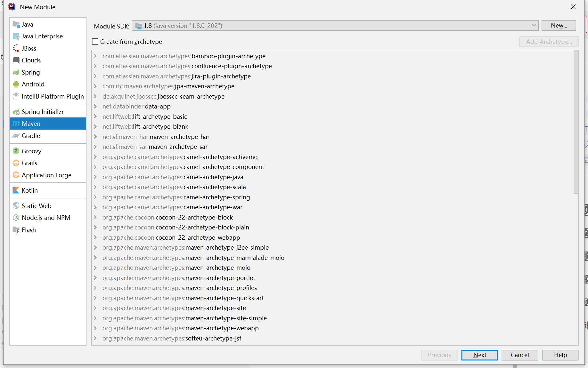Select maven-archetype-marmalade-mojo row

[332, 258]
